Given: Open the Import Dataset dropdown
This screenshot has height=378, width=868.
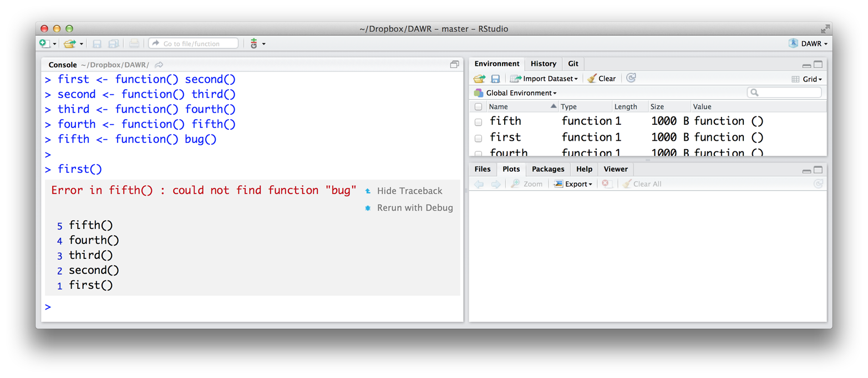Looking at the screenshot, I should [x=543, y=78].
